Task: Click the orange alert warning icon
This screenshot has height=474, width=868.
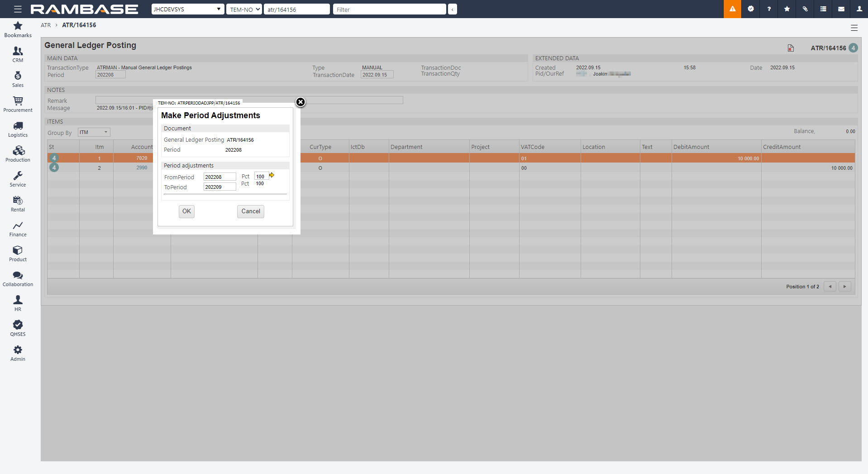Action: click(732, 9)
